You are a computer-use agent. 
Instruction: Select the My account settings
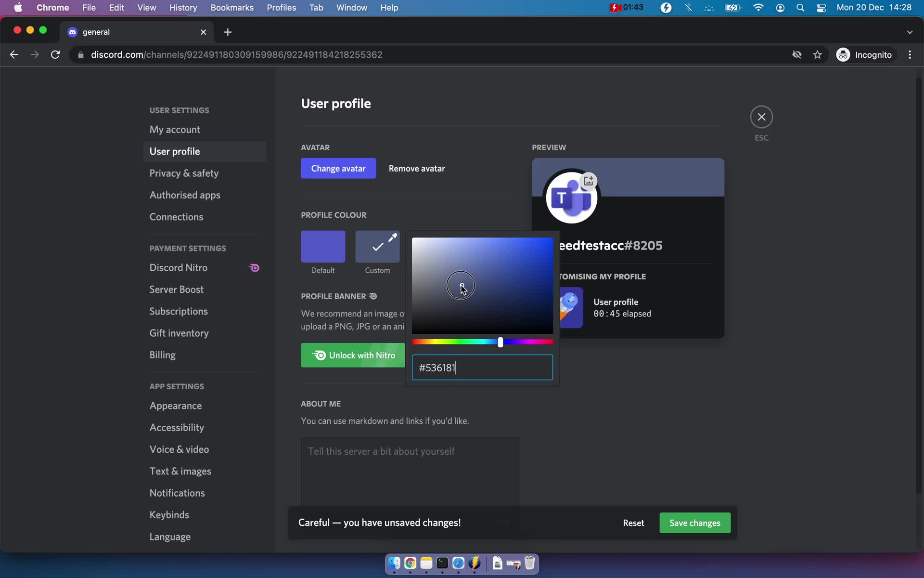(174, 129)
